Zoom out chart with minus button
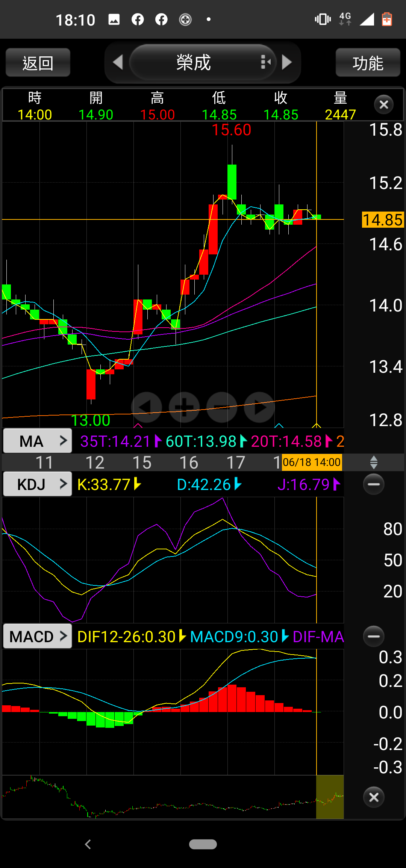Viewport: 406px width, 868px height. pos(222,407)
